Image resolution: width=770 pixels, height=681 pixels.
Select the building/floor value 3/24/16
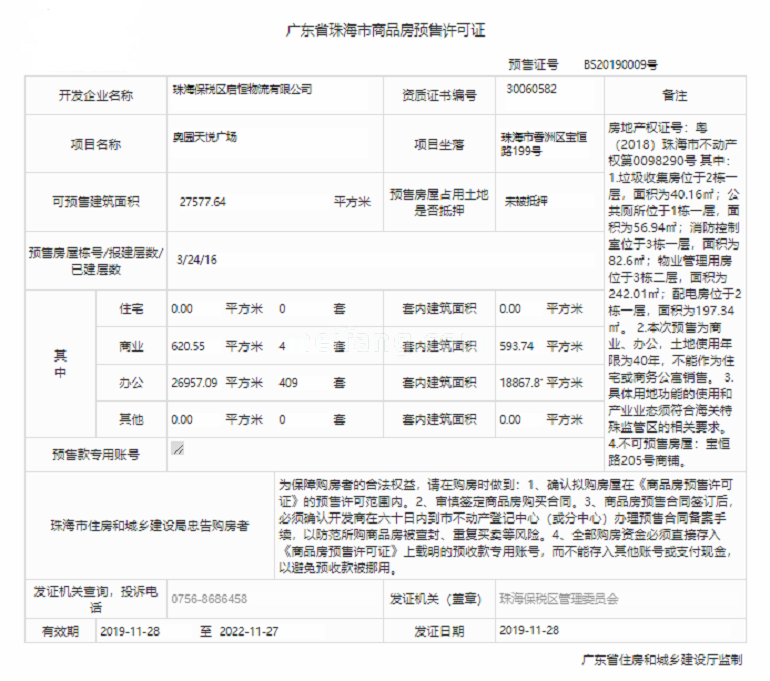[197, 260]
